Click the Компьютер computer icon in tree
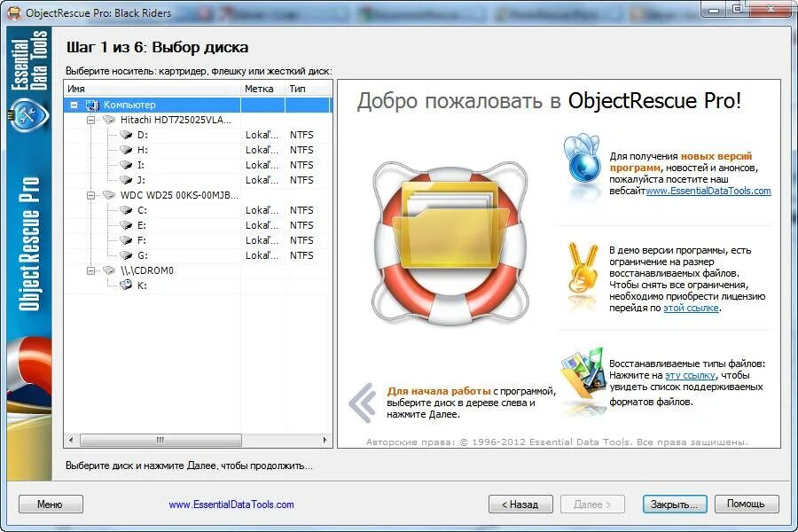 click(92, 105)
